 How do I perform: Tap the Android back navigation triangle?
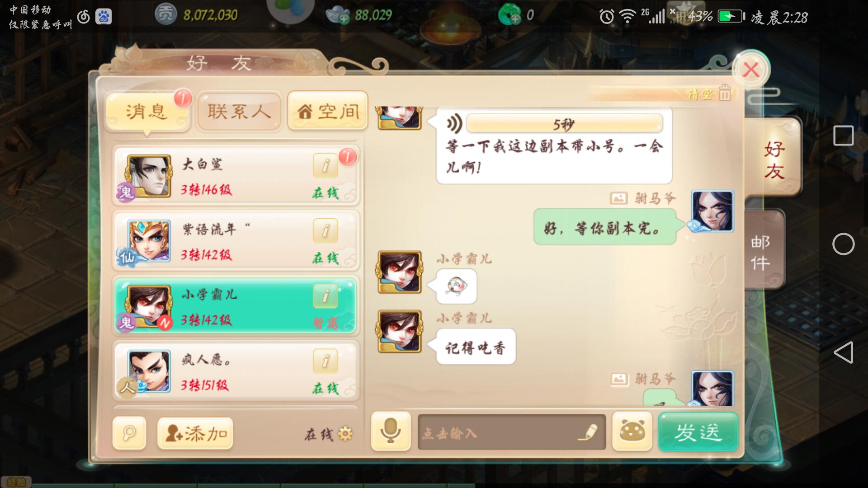[844, 352]
